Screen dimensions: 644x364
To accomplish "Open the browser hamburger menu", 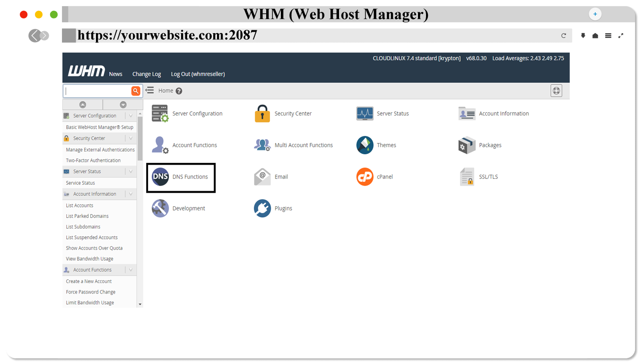I will pos(608,36).
